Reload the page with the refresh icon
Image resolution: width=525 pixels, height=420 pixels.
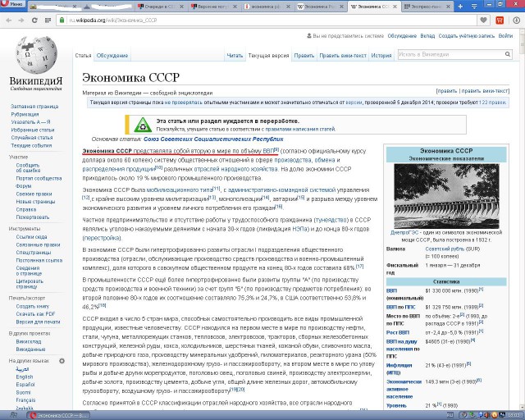[34, 21]
